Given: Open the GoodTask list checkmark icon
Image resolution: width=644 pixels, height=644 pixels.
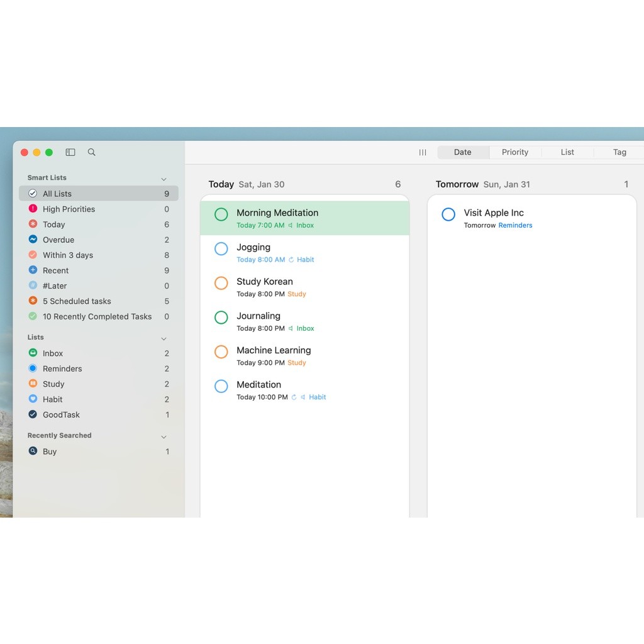Looking at the screenshot, I should (x=33, y=414).
